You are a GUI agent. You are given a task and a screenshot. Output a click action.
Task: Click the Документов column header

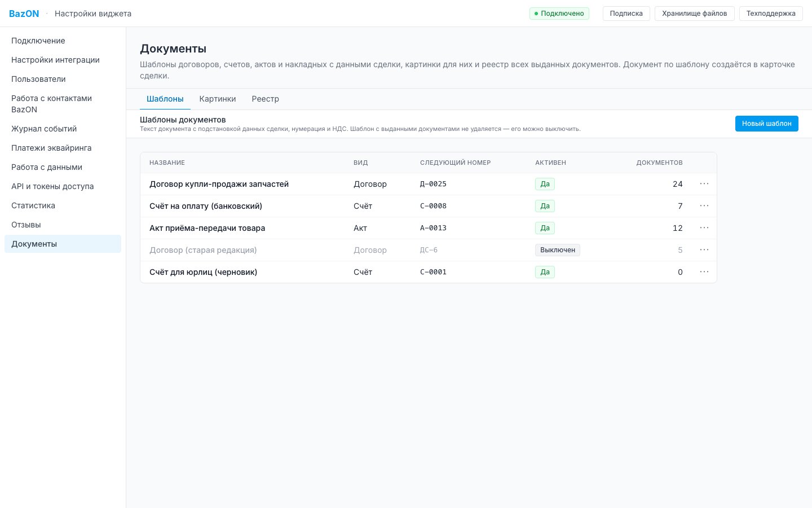[x=659, y=163]
